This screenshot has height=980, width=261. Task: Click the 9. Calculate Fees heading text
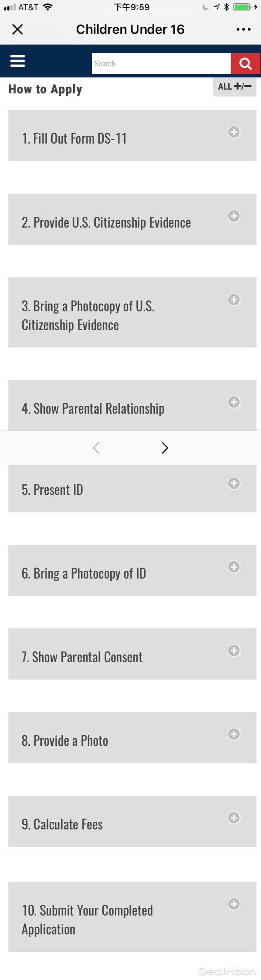[x=62, y=824]
